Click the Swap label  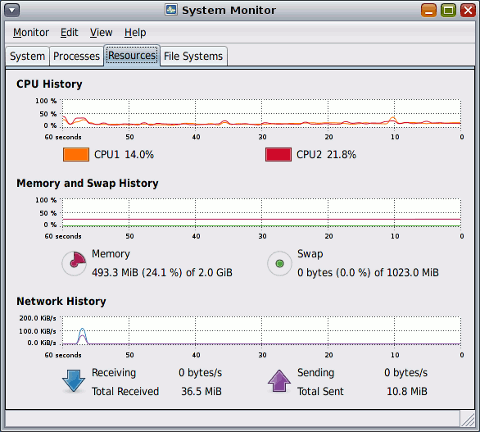tap(310, 254)
